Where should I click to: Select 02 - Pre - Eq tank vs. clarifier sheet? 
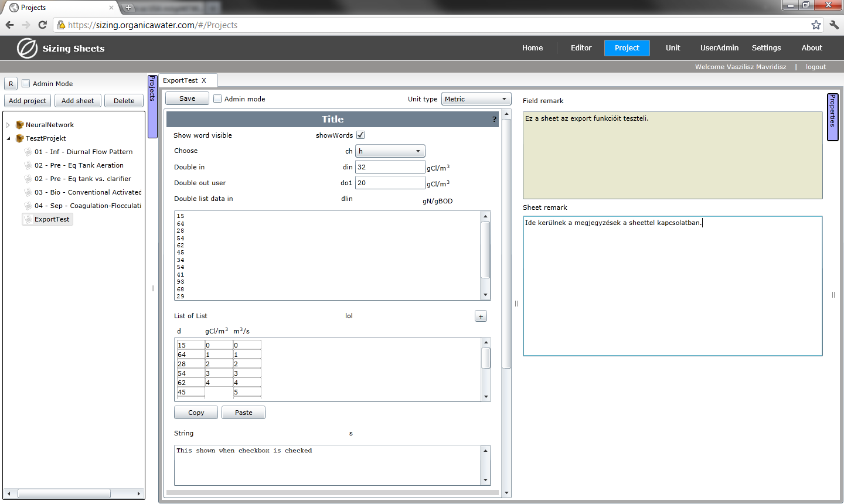click(83, 179)
